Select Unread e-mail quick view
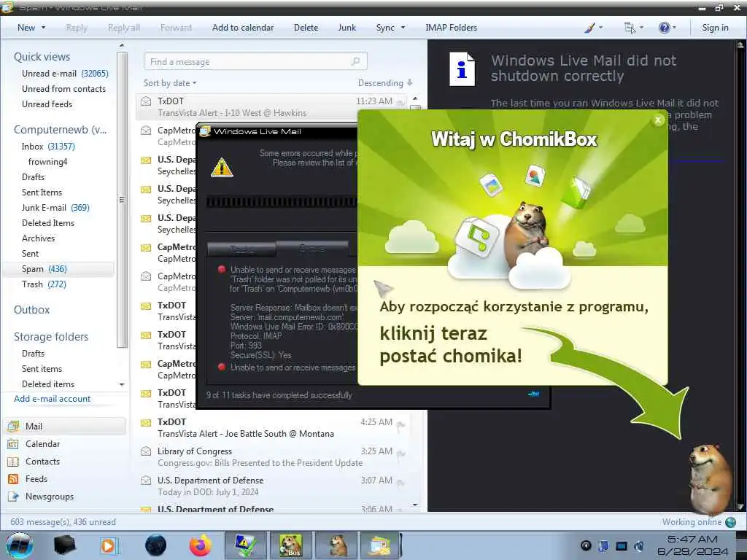This screenshot has width=747, height=560. click(x=65, y=74)
